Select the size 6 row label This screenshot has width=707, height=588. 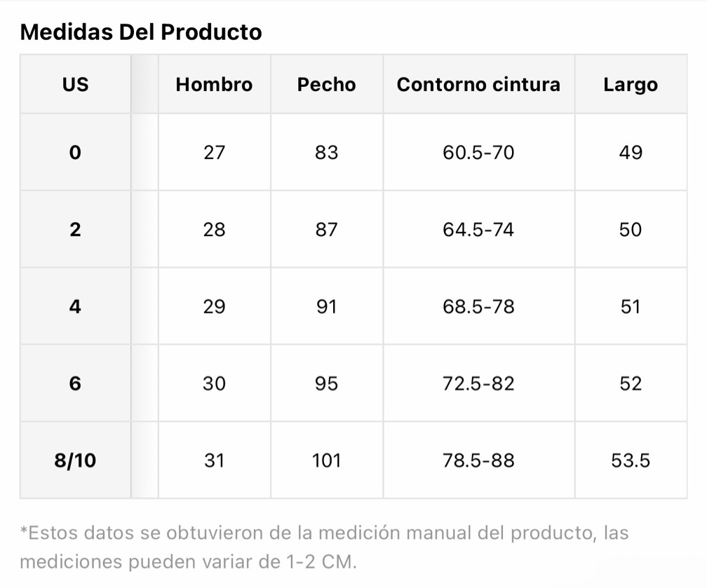coord(75,383)
